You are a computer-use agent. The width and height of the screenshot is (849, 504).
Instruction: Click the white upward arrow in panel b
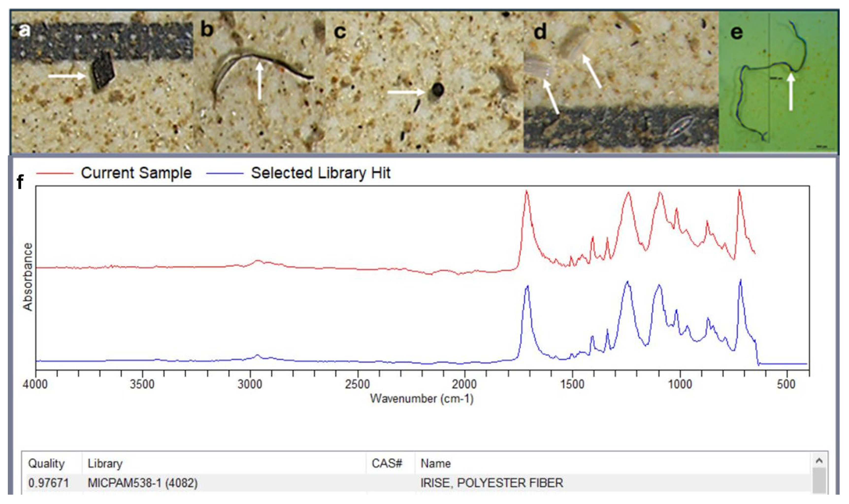260,80
